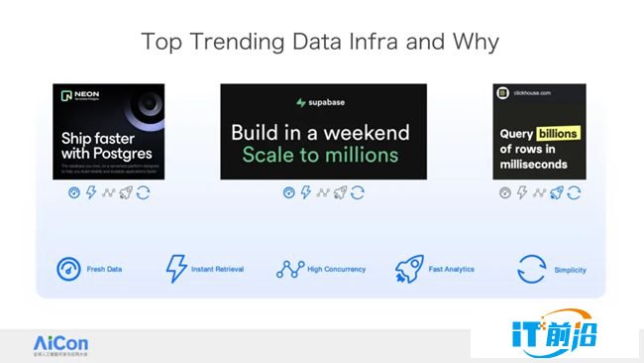Click the small rocket icon under ClickHouse card
Image resolution: width=644 pixels, height=363 pixels.
point(557,192)
